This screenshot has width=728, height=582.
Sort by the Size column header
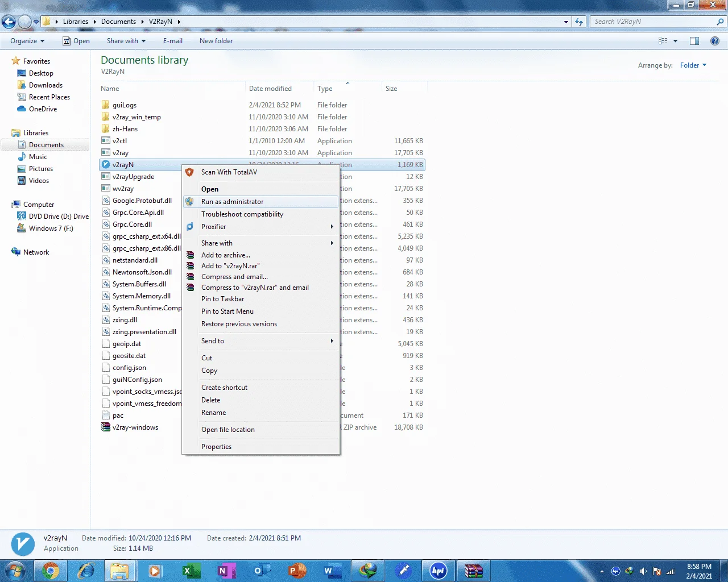pyautogui.click(x=404, y=89)
